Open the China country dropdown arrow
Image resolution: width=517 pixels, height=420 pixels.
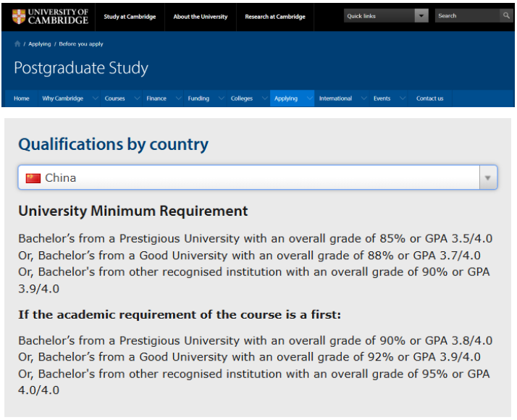pyautogui.click(x=487, y=177)
